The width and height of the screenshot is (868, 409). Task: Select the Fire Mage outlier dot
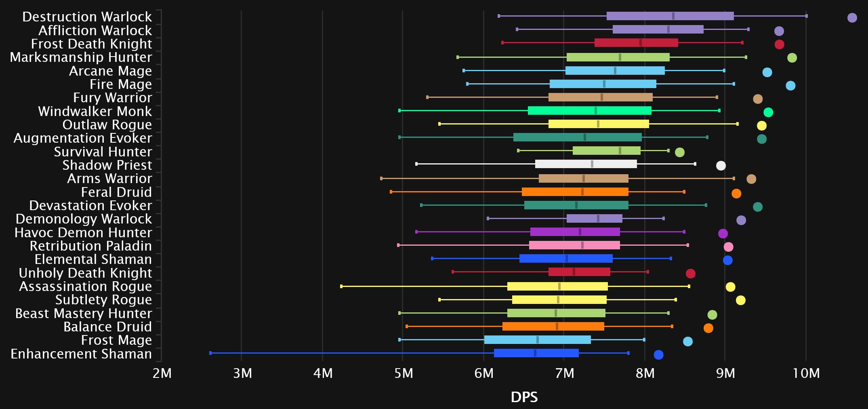pos(790,86)
